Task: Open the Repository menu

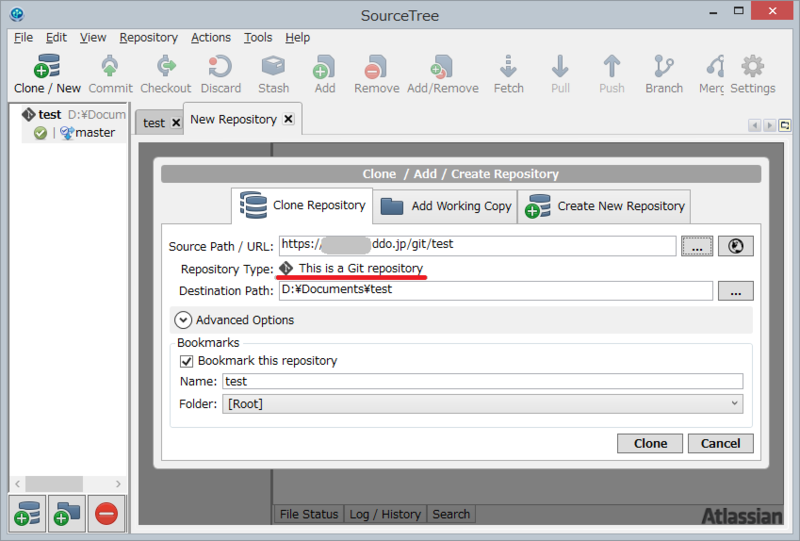Action: (x=148, y=37)
